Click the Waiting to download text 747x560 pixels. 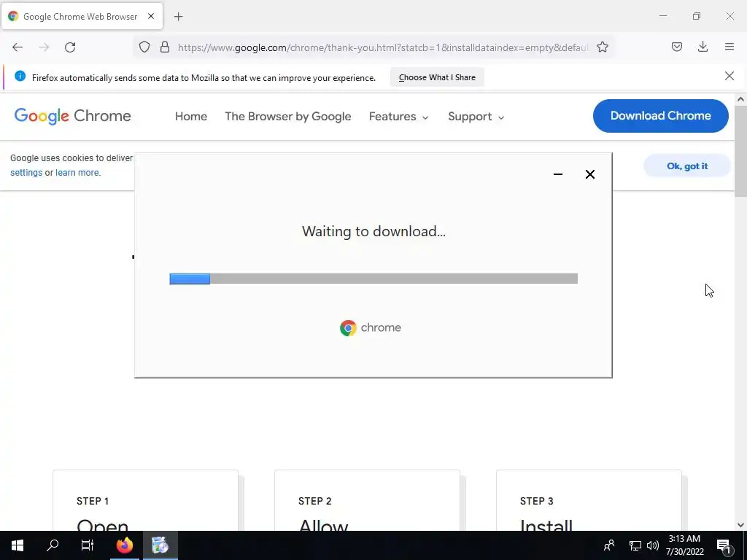(373, 231)
